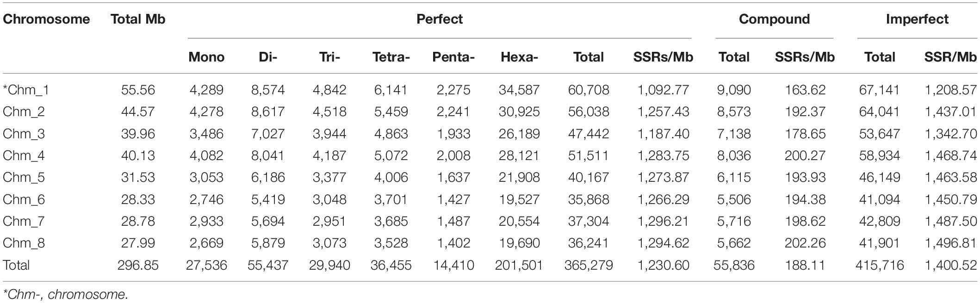Select the Mono subcolumn header
Viewport: 980px width, 303px height.
click(x=206, y=57)
